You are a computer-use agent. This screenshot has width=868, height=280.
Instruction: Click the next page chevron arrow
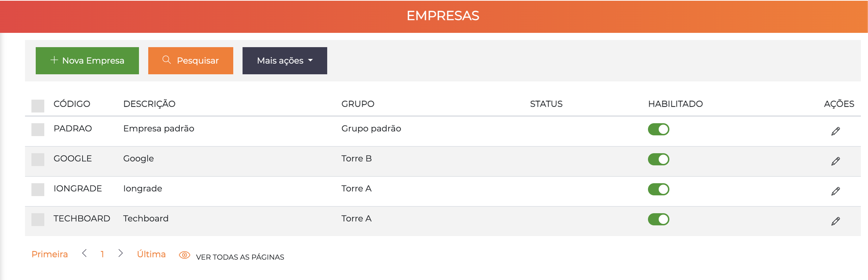(x=120, y=254)
